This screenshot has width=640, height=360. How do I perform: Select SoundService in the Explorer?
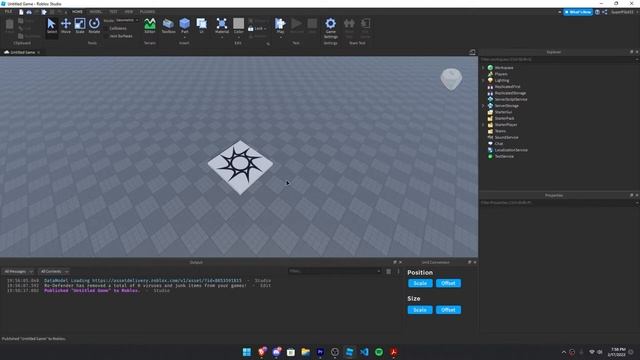click(506, 138)
